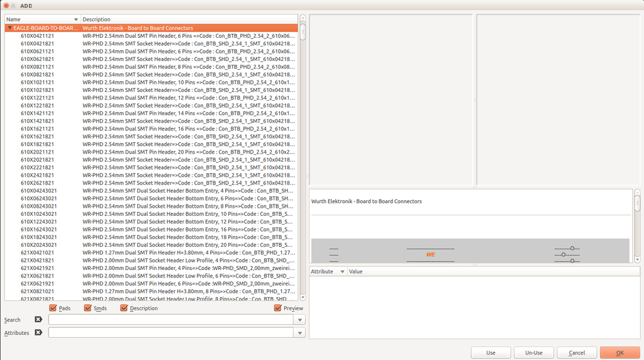Click the Cancel button

click(577, 352)
